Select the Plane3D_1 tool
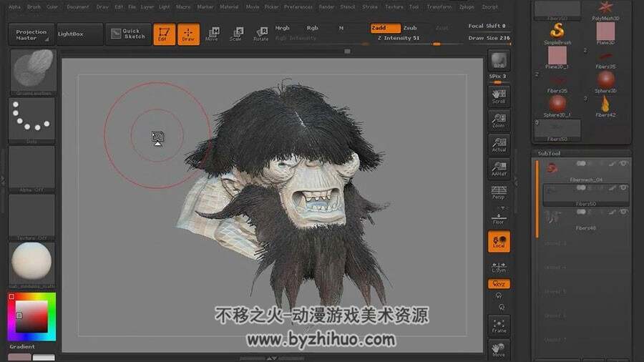Screen dimensions: 644x362 click(557, 57)
